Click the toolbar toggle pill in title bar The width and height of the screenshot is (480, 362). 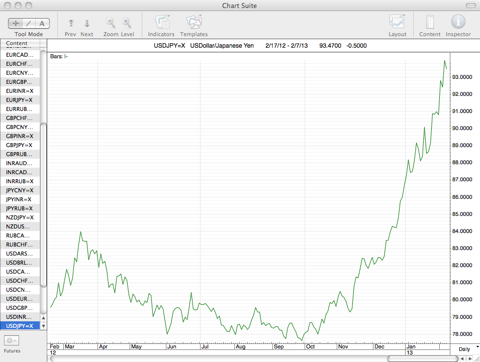(471, 5)
